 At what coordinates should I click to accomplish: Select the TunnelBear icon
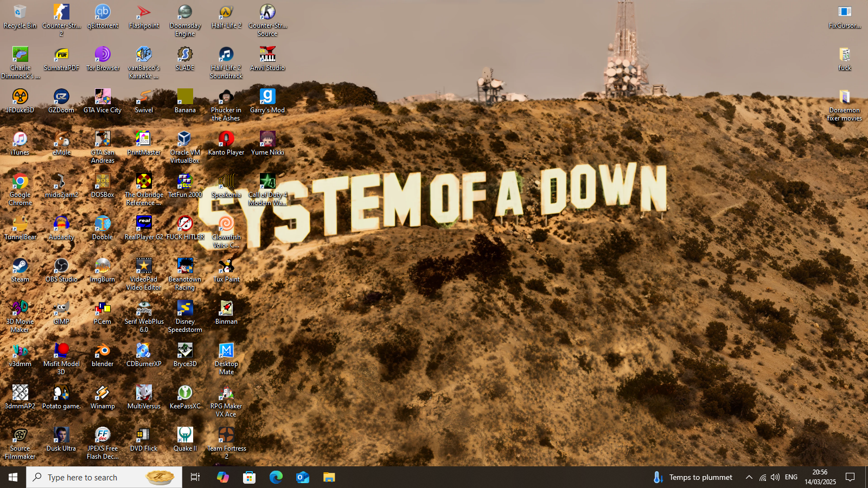click(x=20, y=228)
